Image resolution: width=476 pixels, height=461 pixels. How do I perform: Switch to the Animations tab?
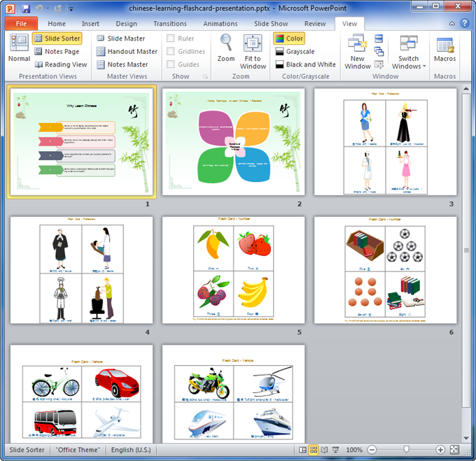point(220,24)
